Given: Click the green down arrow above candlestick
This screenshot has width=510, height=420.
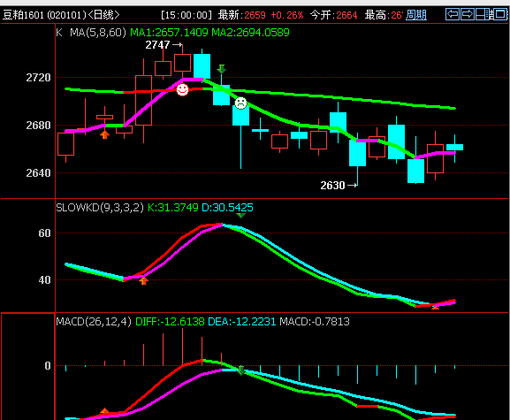Looking at the screenshot, I should [222, 69].
